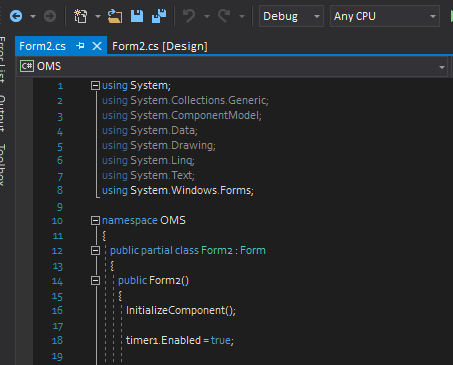Click line number 17 in the gutter
The image size is (453, 365).
click(x=57, y=326)
